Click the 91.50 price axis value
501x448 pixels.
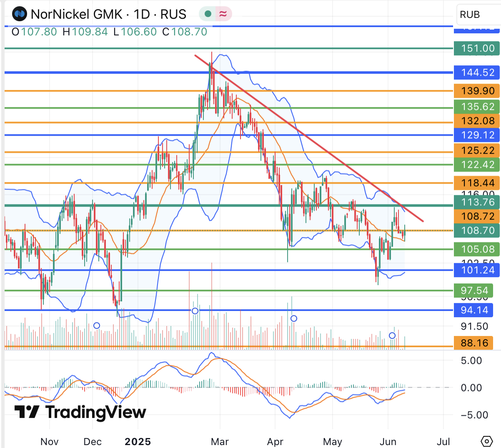474,326
